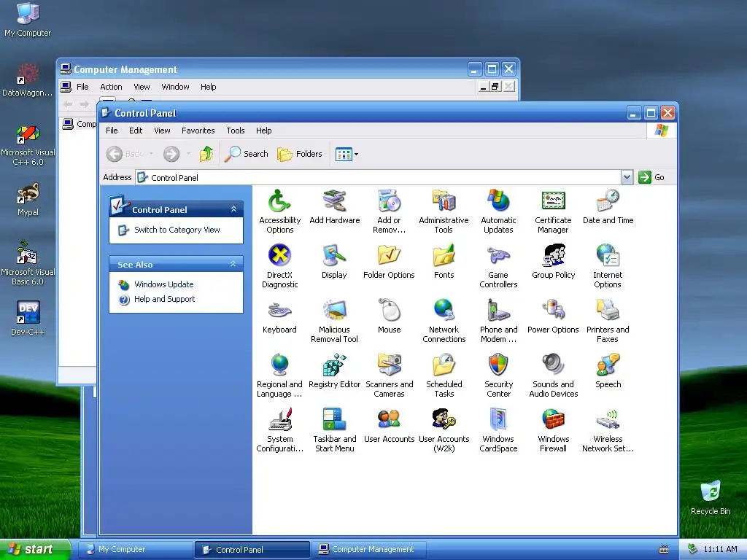Open Regional and Language icon
Viewport: 747px width, 560px height.
tap(279, 376)
